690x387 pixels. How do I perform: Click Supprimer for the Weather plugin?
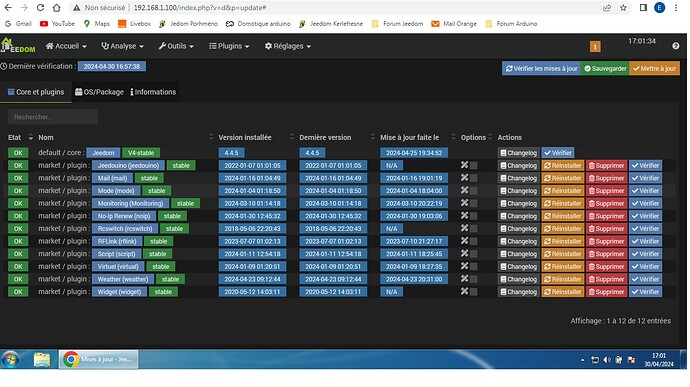click(x=606, y=279)
